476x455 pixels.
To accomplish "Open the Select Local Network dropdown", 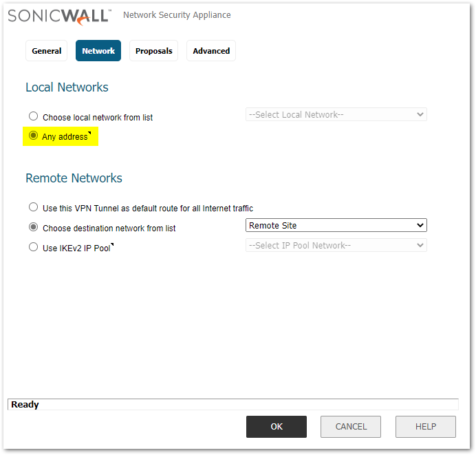I will tap(336, 114).
